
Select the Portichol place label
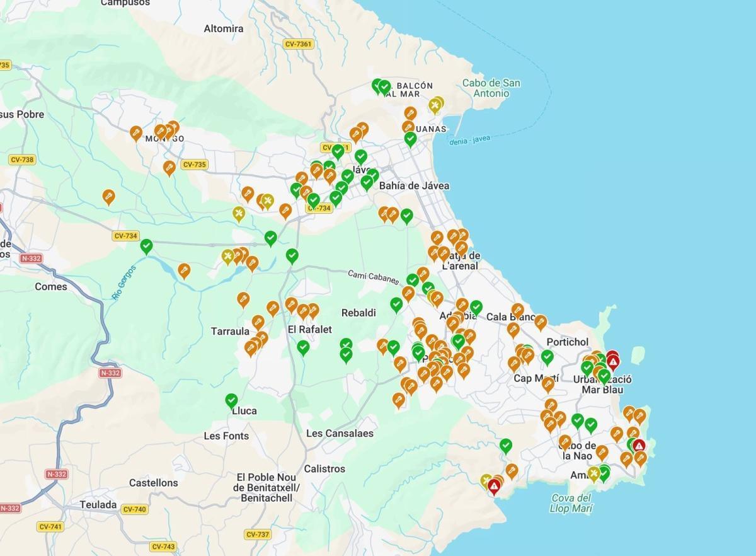[x=568, y=342]
